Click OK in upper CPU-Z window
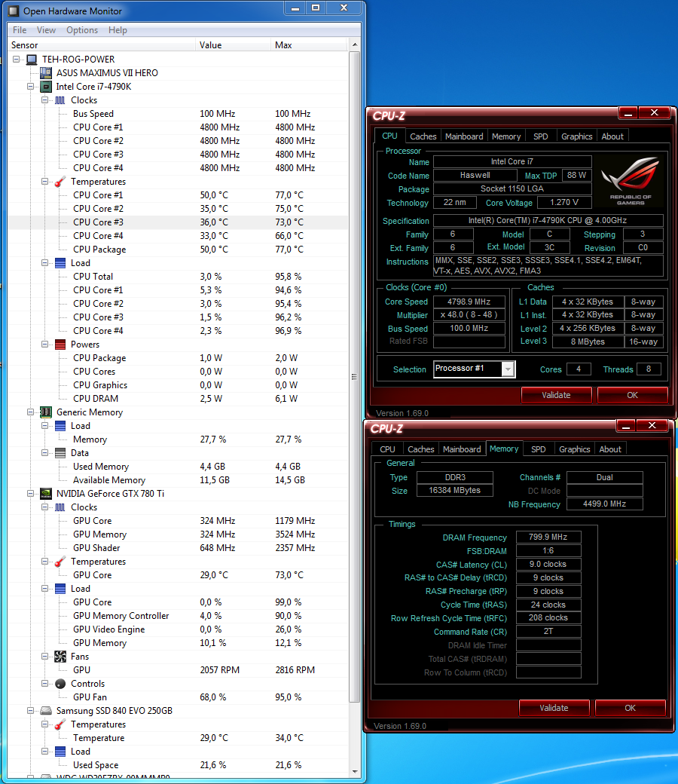The width and height of the screenshot is (678, 784). pyautogui.click(x=633, y=395)
